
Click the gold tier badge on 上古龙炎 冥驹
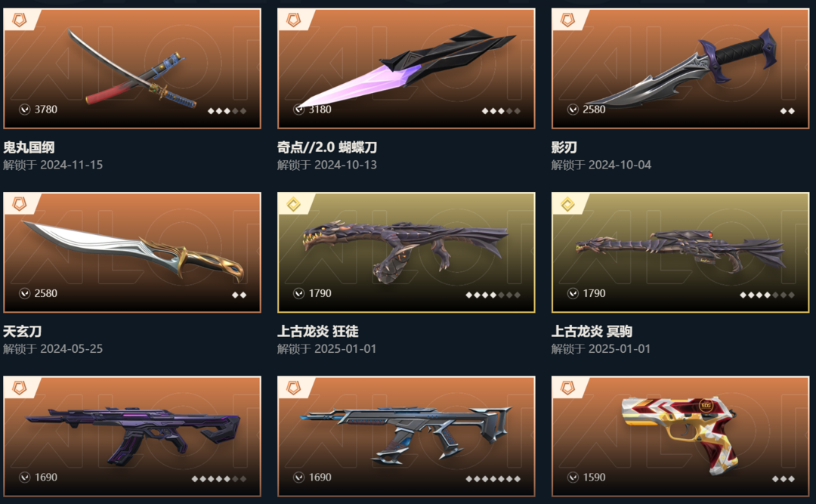coord(567,204)
